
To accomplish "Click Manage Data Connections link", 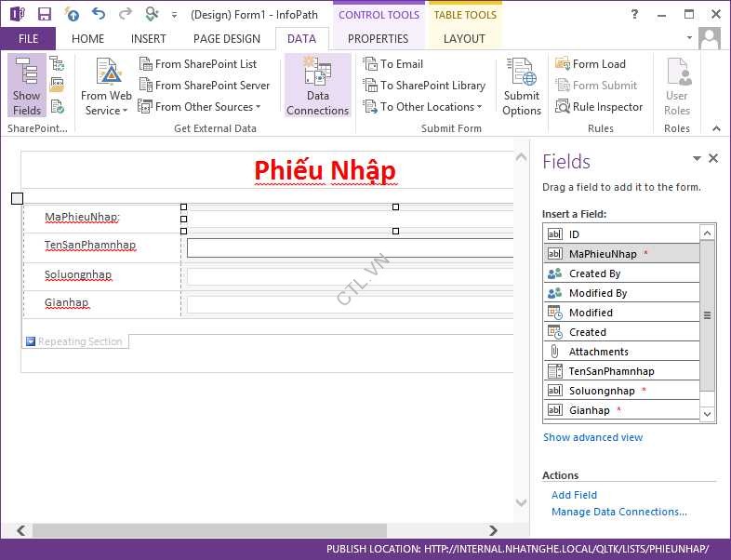I will (x=618, y=512).
